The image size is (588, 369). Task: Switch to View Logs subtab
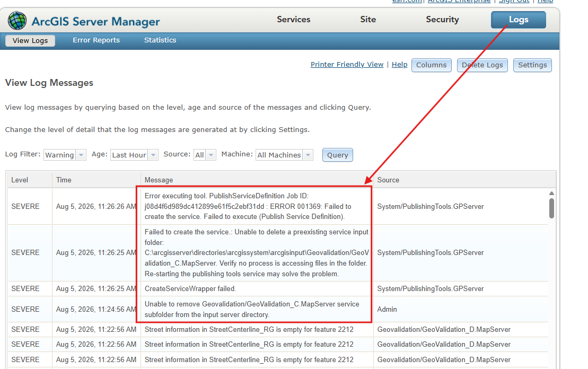[x=30, y=40]
